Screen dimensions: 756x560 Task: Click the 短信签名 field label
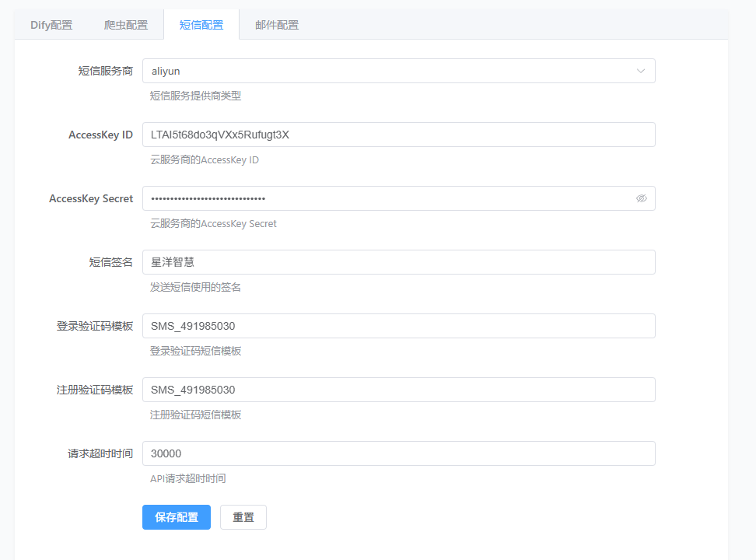point(110,262)
